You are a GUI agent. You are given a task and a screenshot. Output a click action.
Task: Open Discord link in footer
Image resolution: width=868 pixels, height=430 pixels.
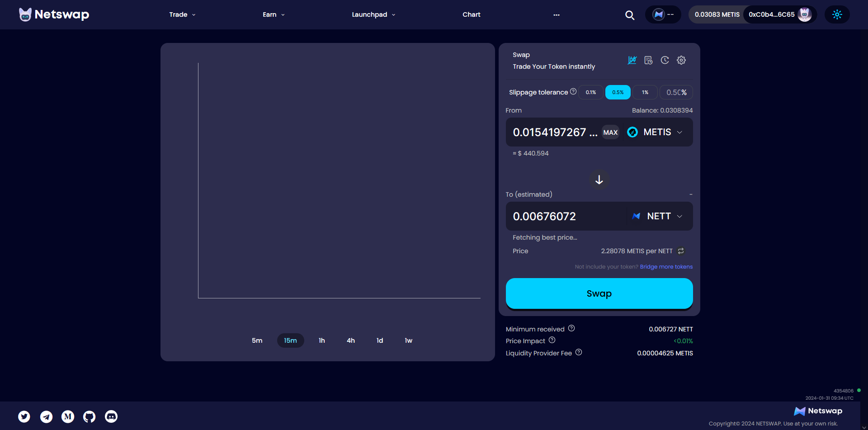point(111,416)
